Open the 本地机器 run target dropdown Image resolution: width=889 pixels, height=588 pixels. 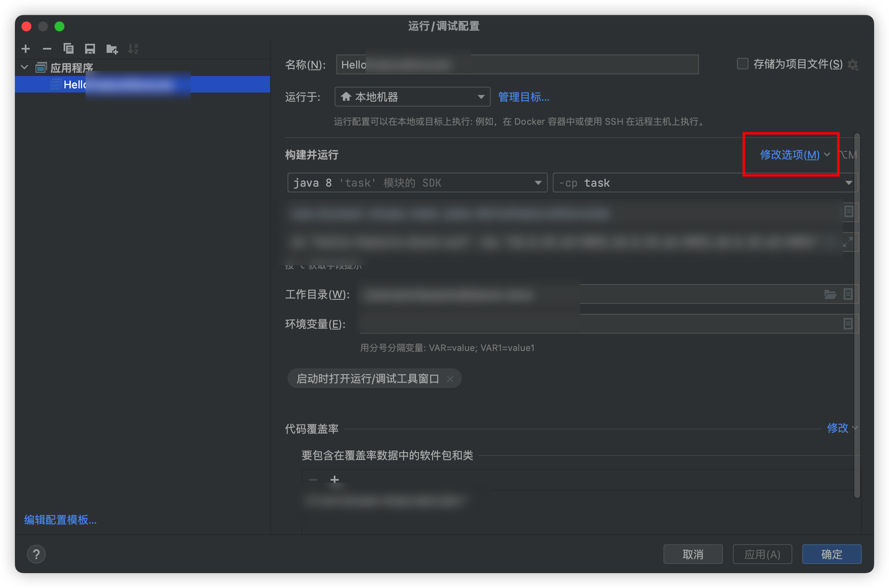(412, 97)
